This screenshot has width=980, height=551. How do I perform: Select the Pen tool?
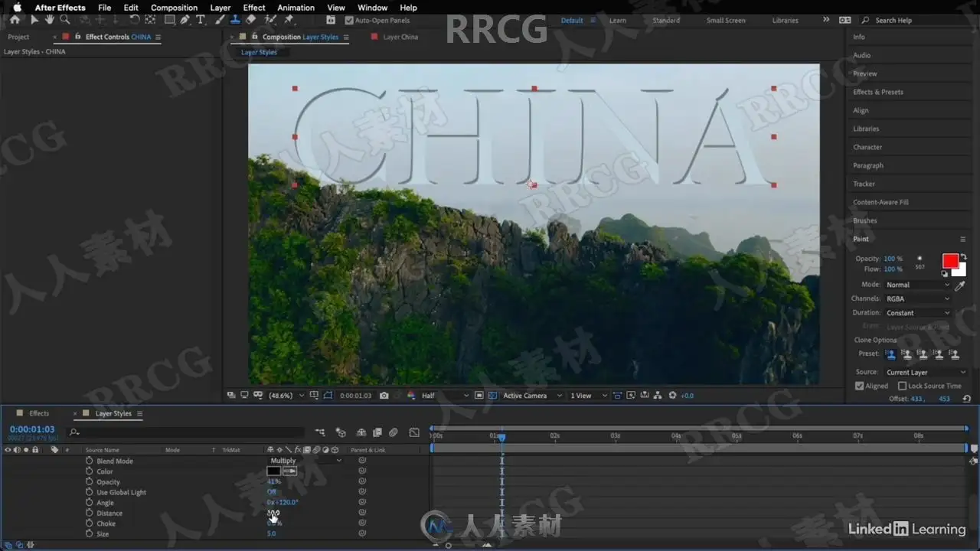(x=185, y=20)
